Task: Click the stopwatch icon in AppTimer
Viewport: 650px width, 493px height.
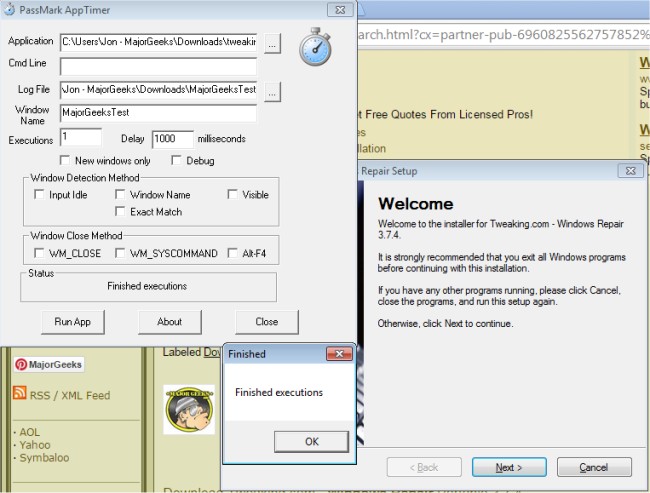Action: pos(315,47)
